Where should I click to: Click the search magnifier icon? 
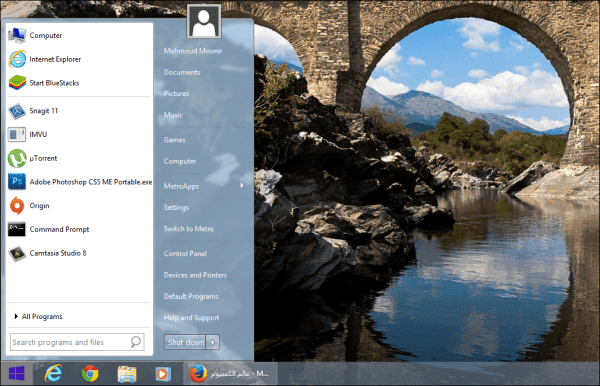coord(135,342)
